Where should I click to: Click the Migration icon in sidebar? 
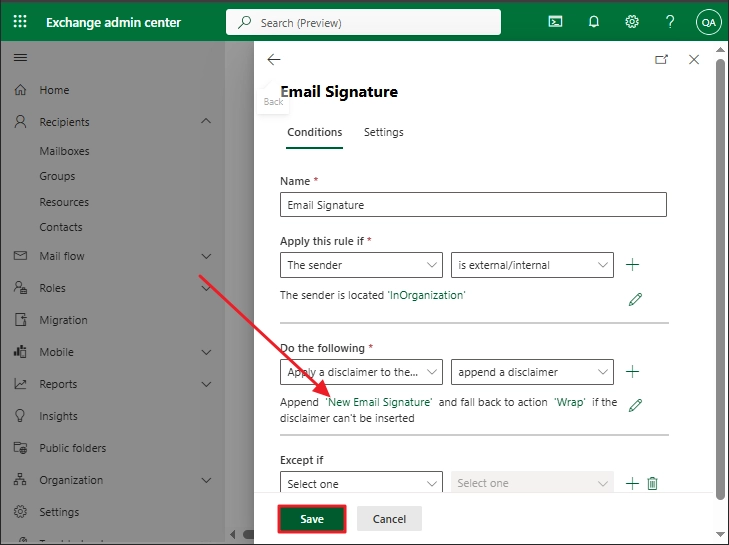pyautogui.click(x=20, y=320)
